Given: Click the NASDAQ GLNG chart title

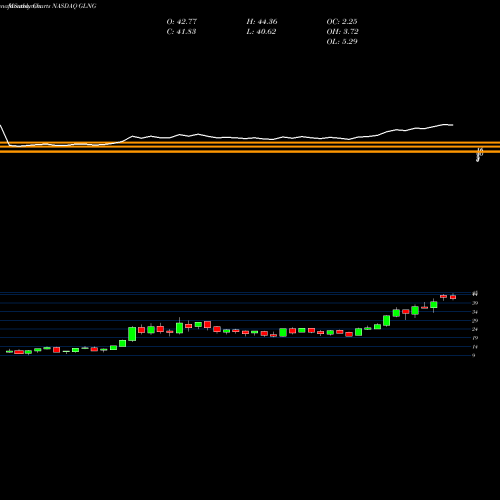Looking at the screenshot, I should tap(74, 6).
